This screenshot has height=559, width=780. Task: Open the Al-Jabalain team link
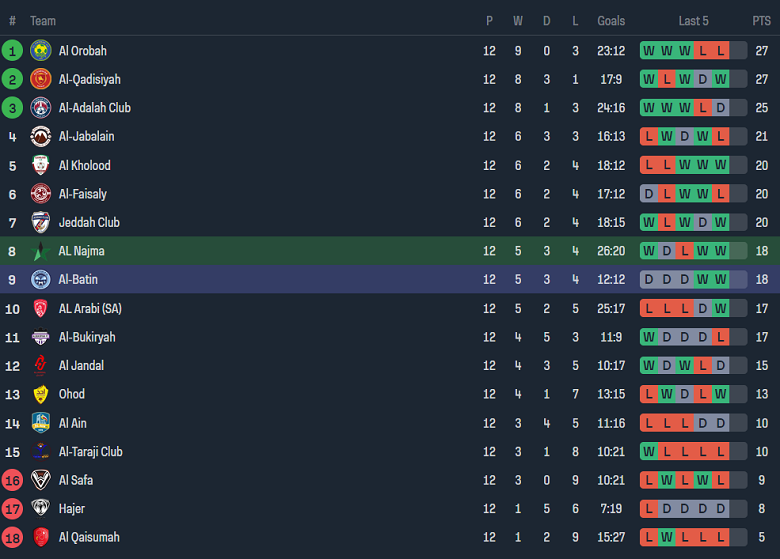coord(86,136)
